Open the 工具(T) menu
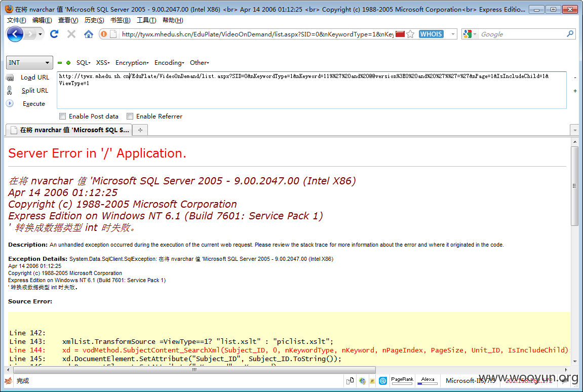 (x=146, y=20)
